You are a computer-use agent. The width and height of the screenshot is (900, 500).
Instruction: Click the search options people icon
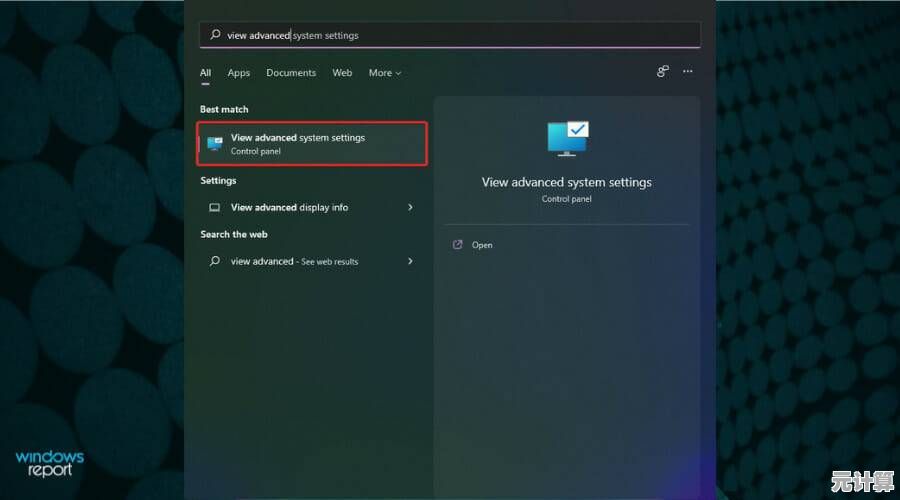click(x=662, y=72)
